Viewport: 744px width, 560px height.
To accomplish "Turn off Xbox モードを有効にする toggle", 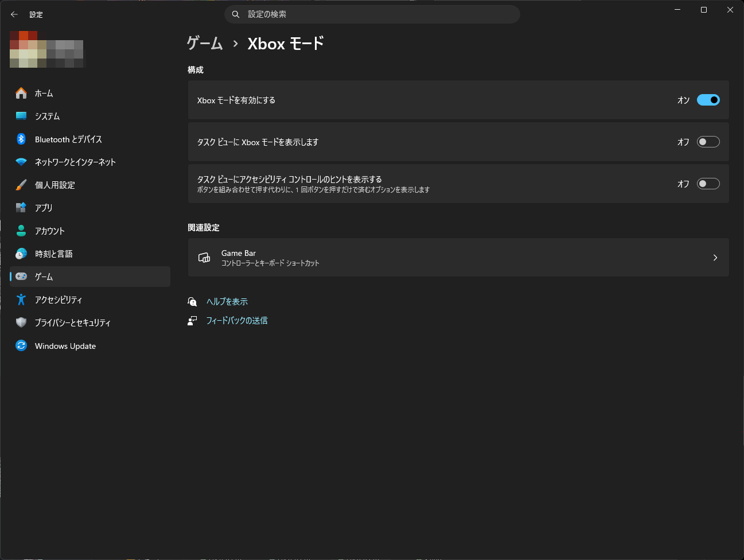I will pyautogui.click(x=708, y=100).
